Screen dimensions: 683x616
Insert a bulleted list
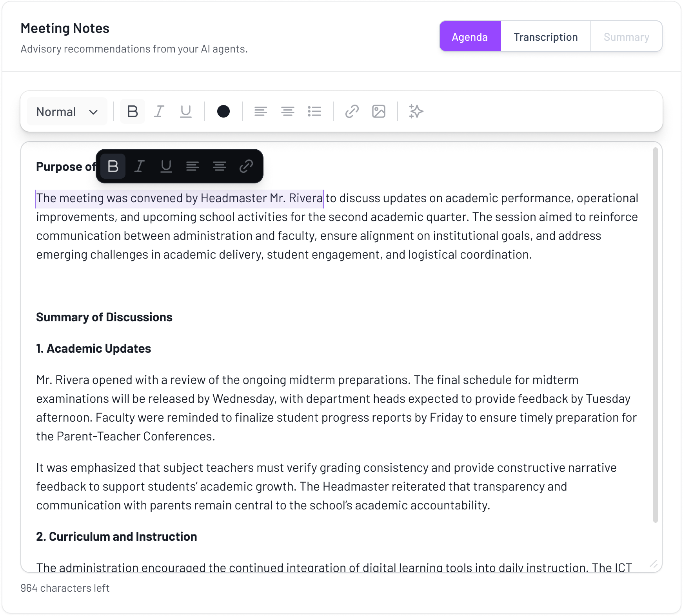(314, 112)
